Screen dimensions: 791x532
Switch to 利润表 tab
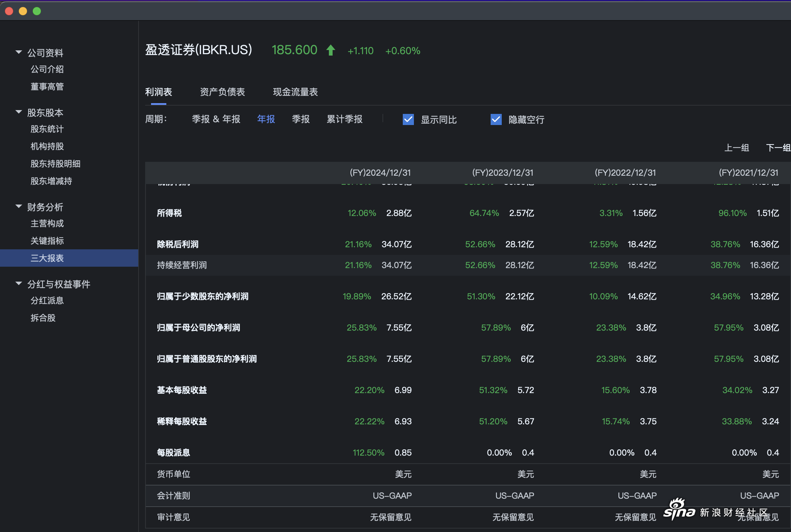pos(159,92)
